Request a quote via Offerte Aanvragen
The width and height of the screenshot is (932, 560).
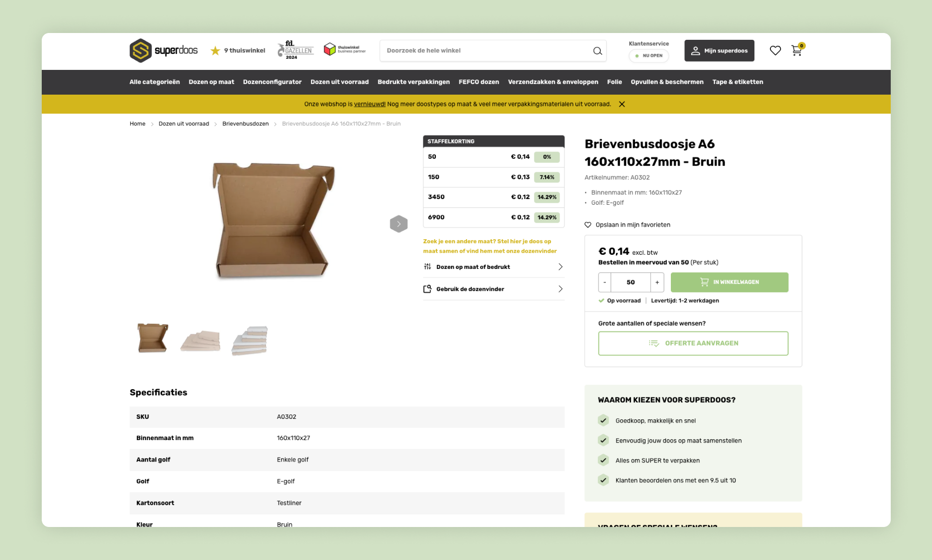click(693, 344)
